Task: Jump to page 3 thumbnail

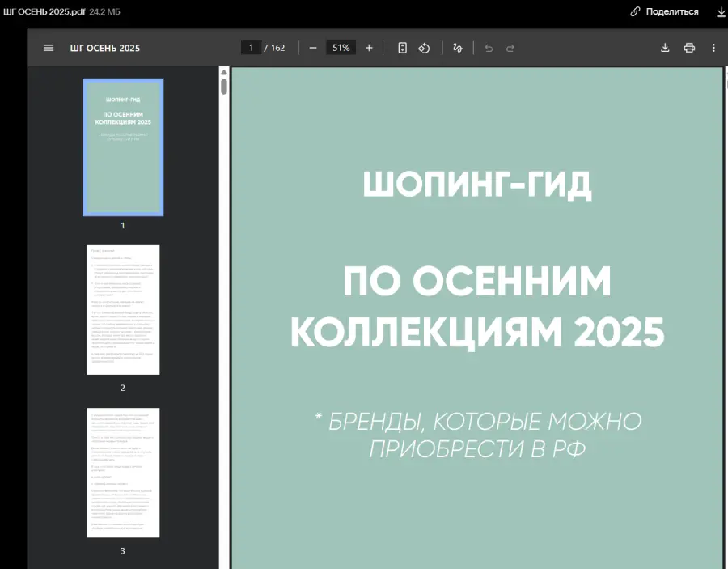Action: click(x=123, y=473)
